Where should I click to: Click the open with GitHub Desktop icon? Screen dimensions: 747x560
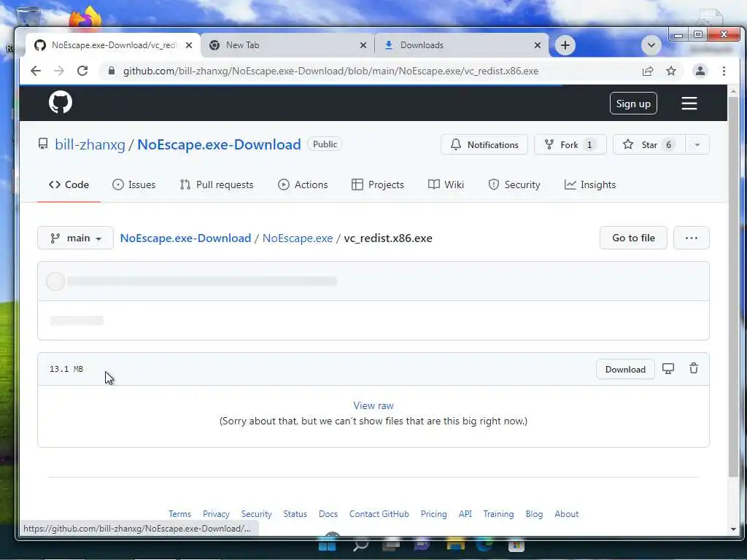coord(668,369)
